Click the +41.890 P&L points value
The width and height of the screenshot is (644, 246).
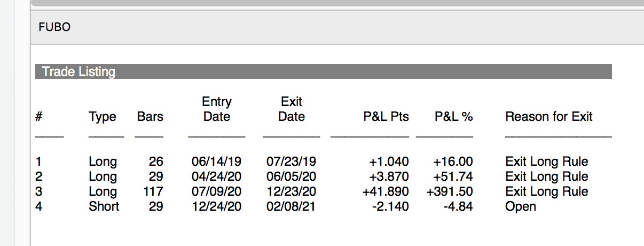tap(386, 191)
